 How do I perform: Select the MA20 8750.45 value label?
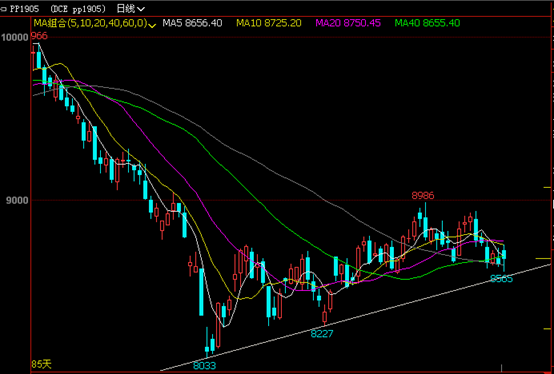point(348,23)
